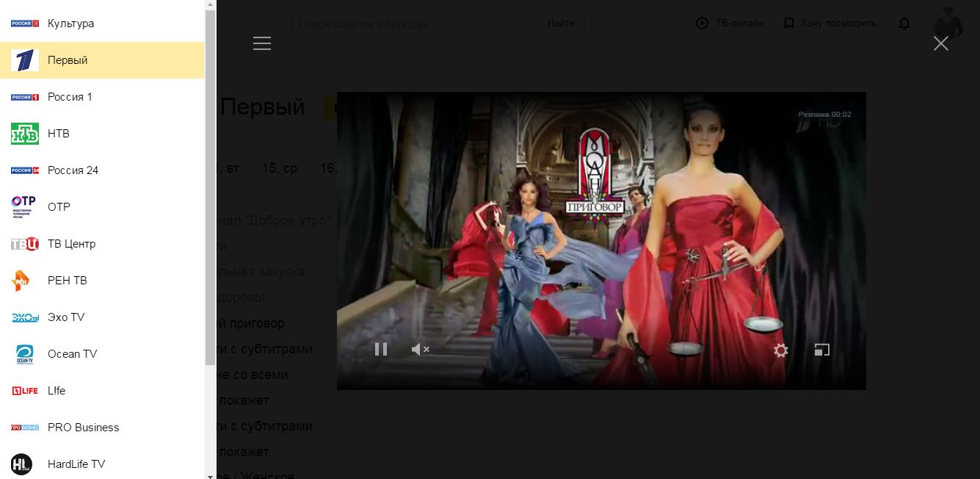Click the Россия 24 channel logo
980x479 pixels.
coord(25,170)
